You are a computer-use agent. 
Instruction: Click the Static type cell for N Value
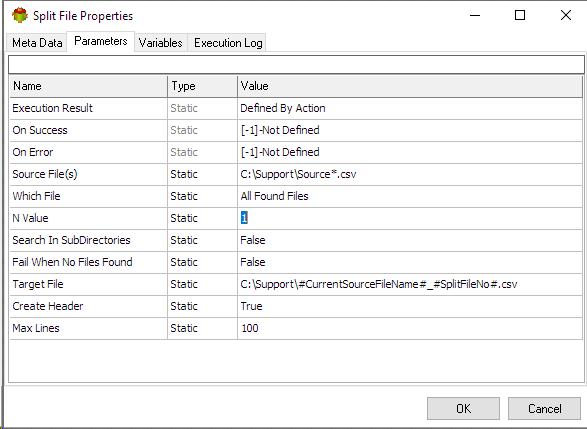pyautogui.click(x=203, y=218)
